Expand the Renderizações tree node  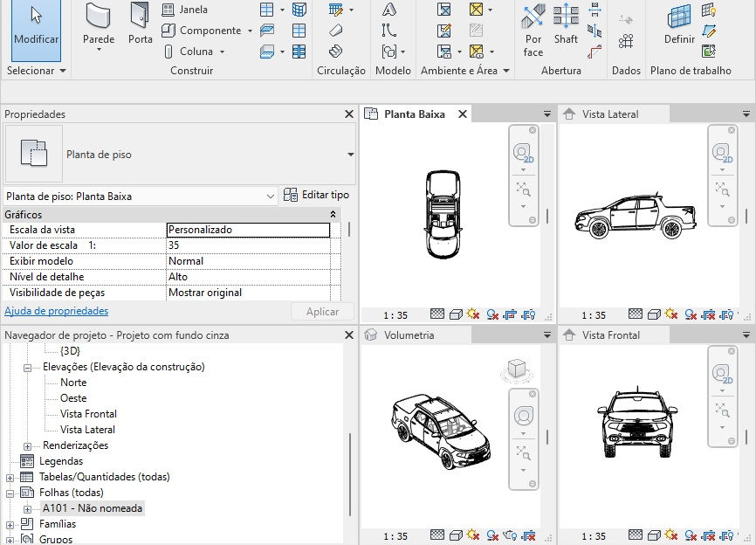27,446
